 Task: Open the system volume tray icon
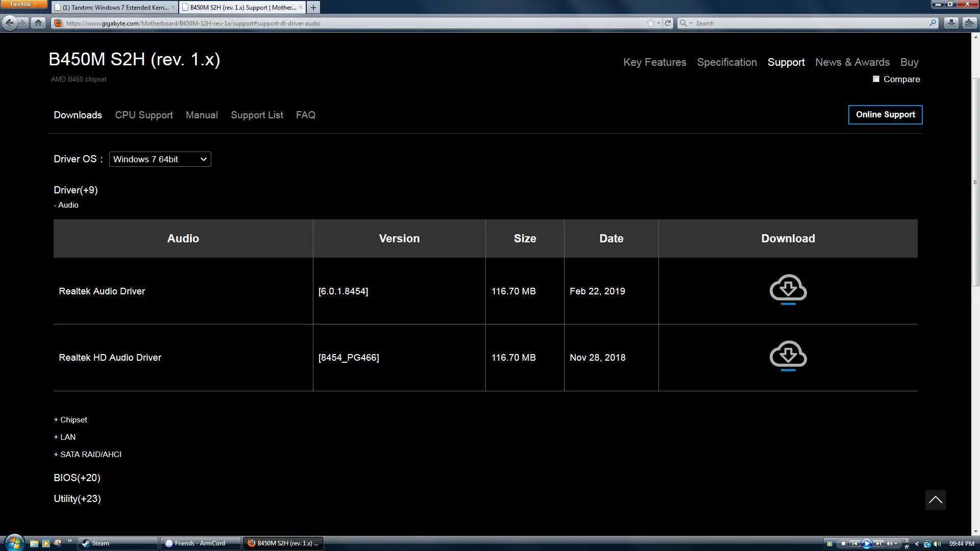click(937, 543)
